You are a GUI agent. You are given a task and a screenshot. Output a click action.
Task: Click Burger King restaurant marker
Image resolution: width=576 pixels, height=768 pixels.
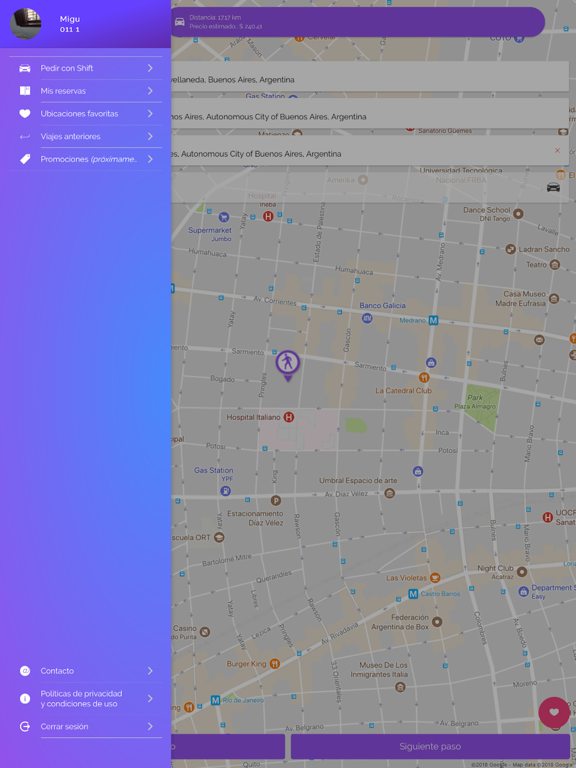275,664
